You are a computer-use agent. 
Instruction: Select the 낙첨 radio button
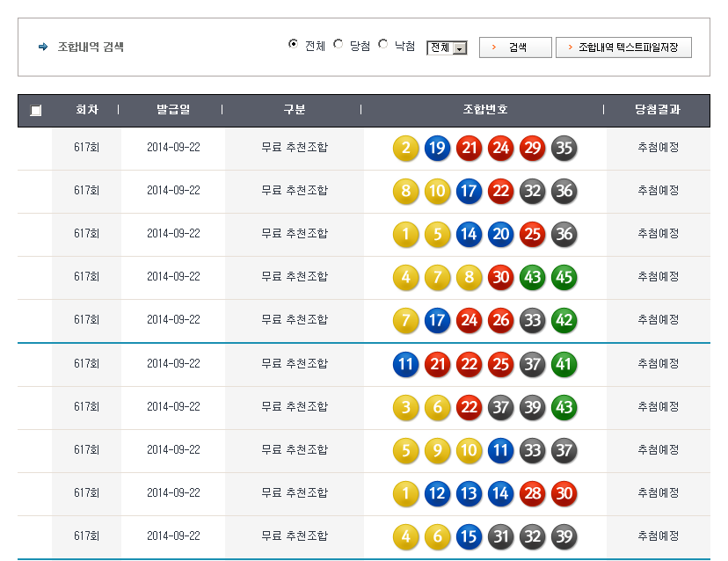point(383,45)
